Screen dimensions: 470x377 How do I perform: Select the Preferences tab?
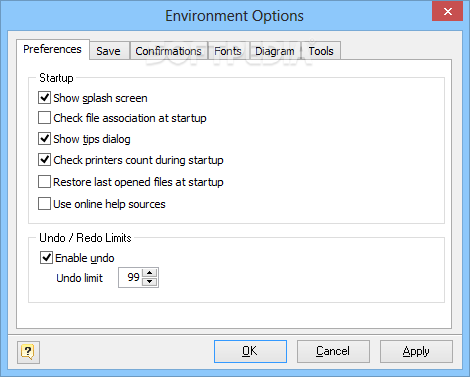coord(52,49)
